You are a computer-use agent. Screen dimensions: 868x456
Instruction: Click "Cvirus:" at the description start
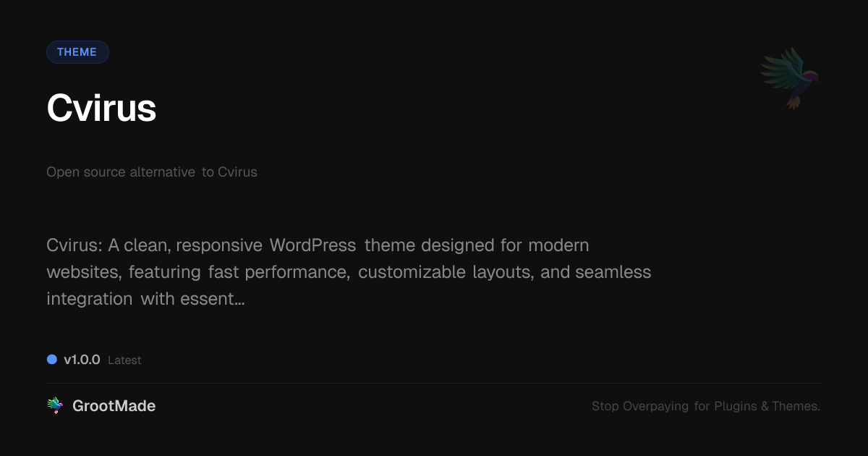pyautogui.click(x=74, y=245)
